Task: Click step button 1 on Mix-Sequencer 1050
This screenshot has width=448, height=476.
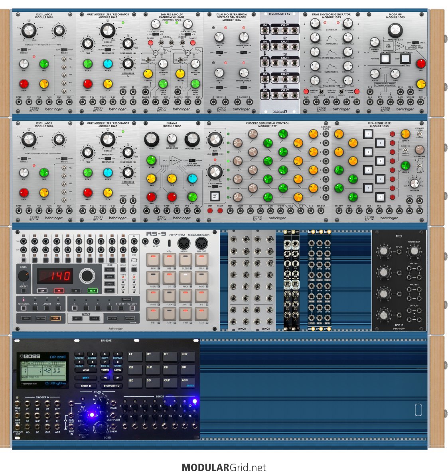Action: coord(368,134)
